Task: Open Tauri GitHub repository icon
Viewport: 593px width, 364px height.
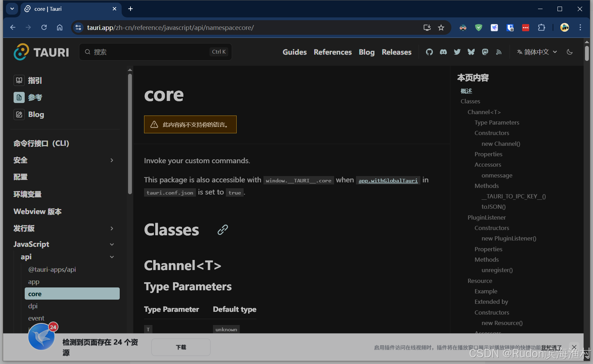Action: click(x=429, y=52)
